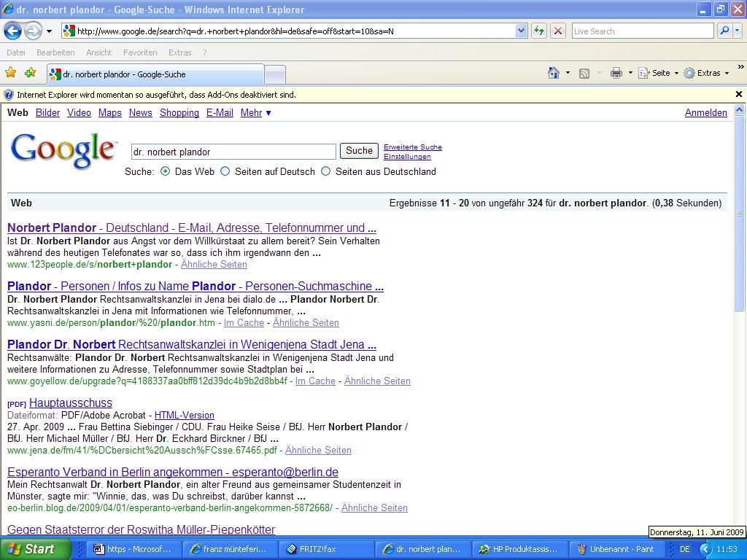Expand the Home button dropdown arrow
This screenshot has width=747, height=560.
click(x=568, y=73)
